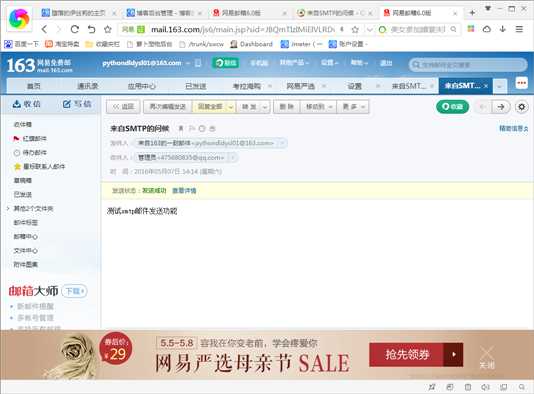Open 已发送 folder in sidebar
Viewport: 534px width, 394px height.
22,194
